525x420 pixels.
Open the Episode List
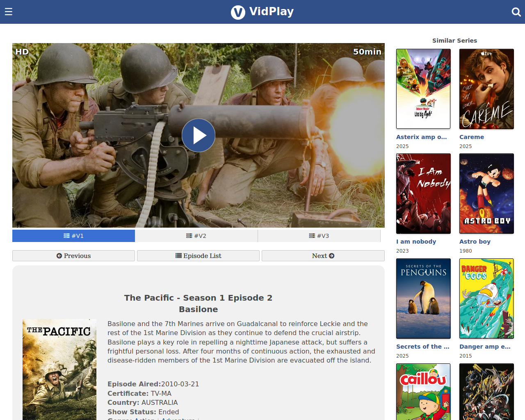click(198, 256)
